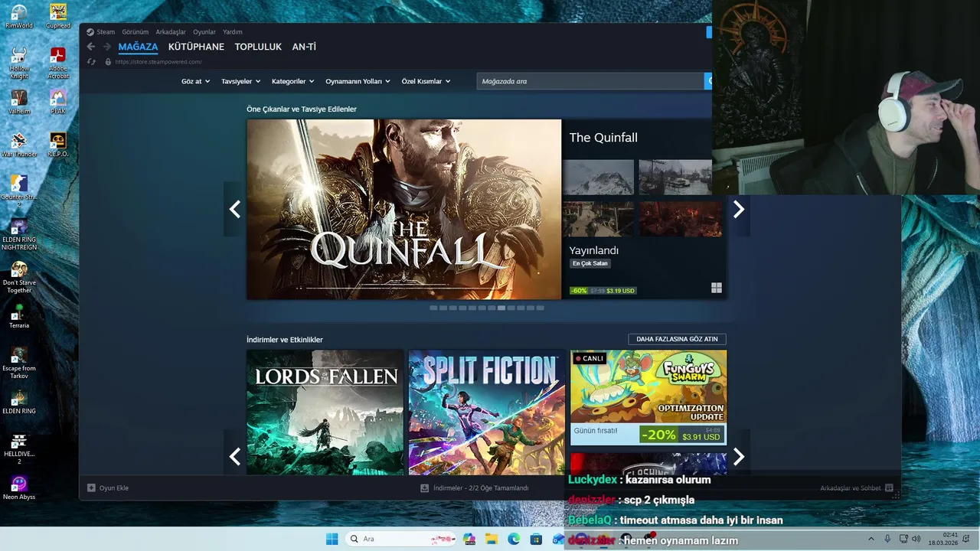Open taskbar clock showing 02:41

pyautogui.click(x=943, y=539)
